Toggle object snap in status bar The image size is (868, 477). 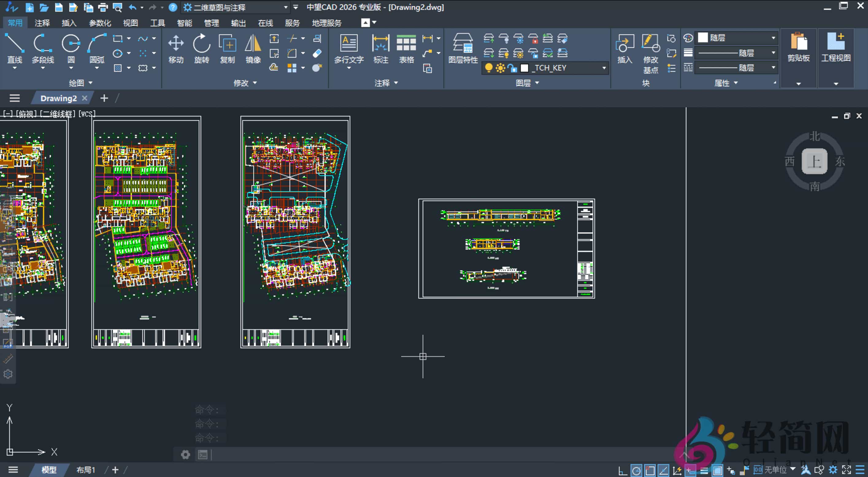click(650, 470)
